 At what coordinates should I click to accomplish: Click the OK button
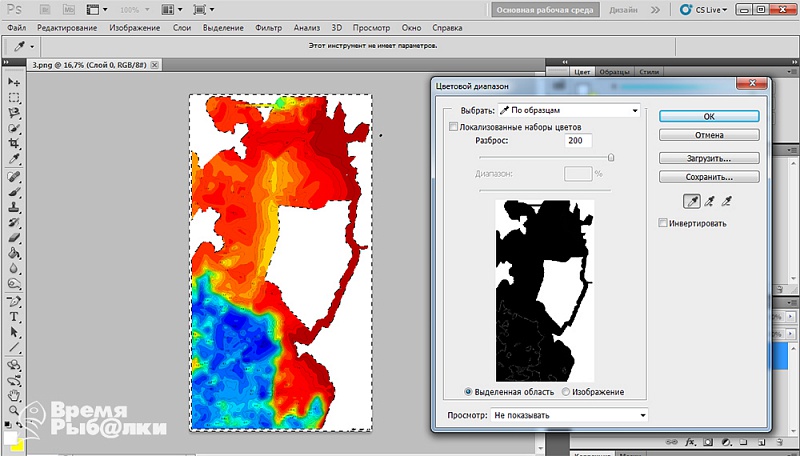pyautogui.click(x=709, y=116)
